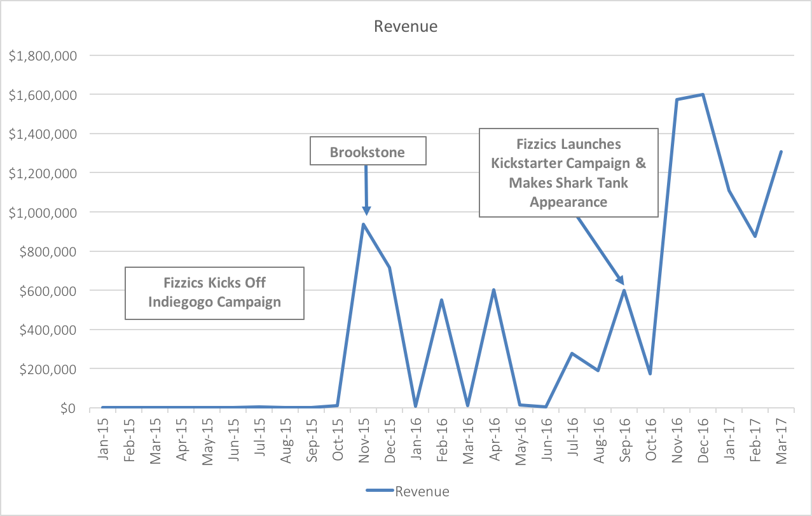This screenshot has height=516, width=812.
Task: Select the $400,000 axis value
Action: point(49,330)
